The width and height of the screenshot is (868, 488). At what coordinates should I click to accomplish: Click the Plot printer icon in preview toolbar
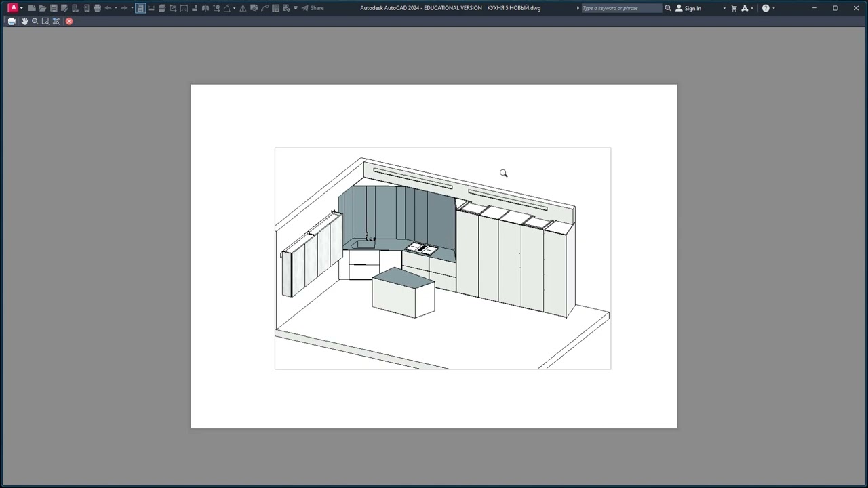click(12, 21)
